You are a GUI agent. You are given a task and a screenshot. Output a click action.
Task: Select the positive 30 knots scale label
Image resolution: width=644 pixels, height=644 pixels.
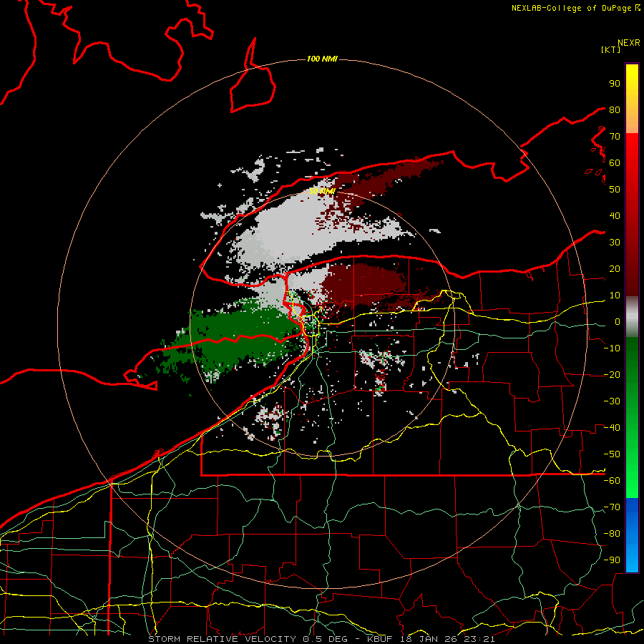pyautogui.click(x=615, y=243)
